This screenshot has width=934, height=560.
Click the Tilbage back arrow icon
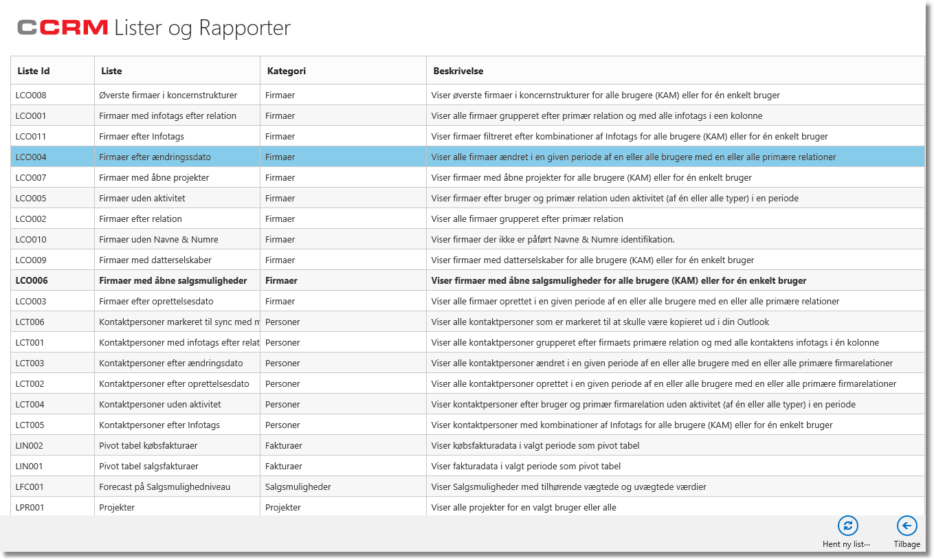907,526
